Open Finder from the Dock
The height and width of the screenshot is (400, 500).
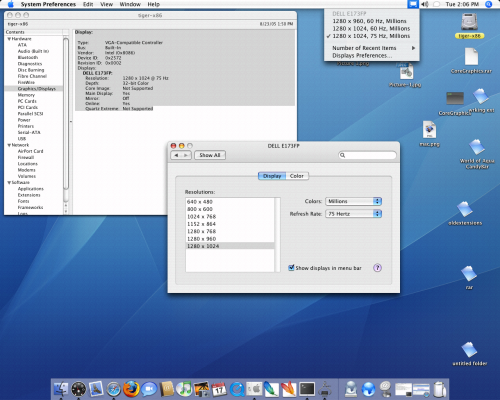61,389
